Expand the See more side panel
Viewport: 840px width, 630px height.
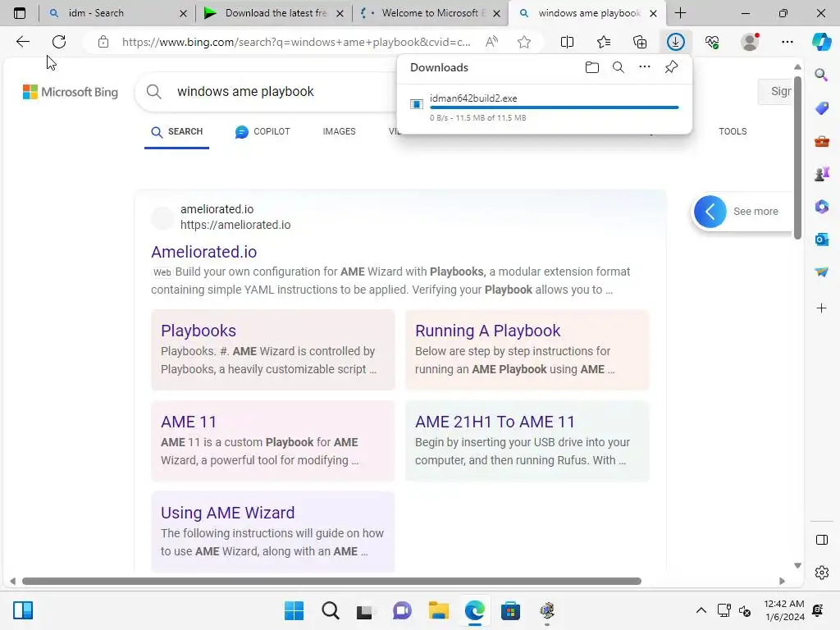click(x=710, y=212)
